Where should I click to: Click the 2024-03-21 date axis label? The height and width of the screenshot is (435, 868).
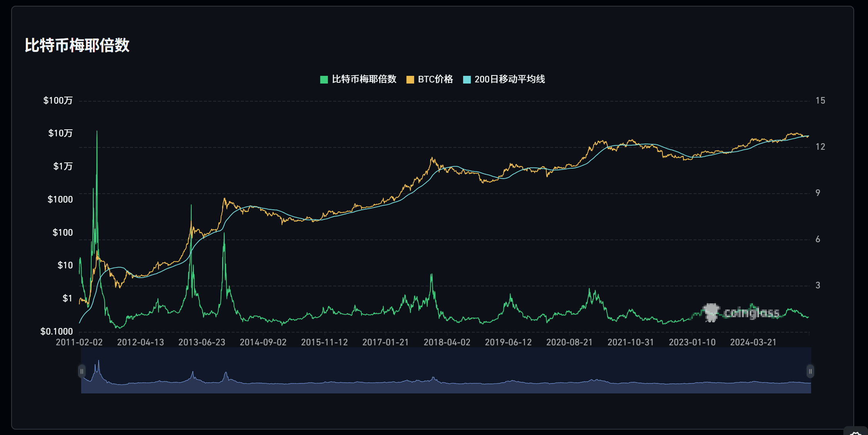tap(753, 342)
